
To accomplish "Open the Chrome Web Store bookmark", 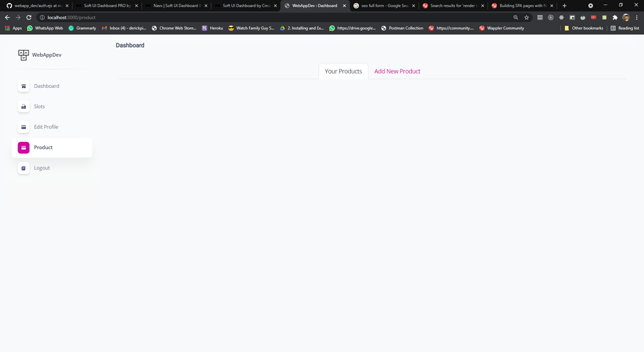I will click(x=174, y=28).
